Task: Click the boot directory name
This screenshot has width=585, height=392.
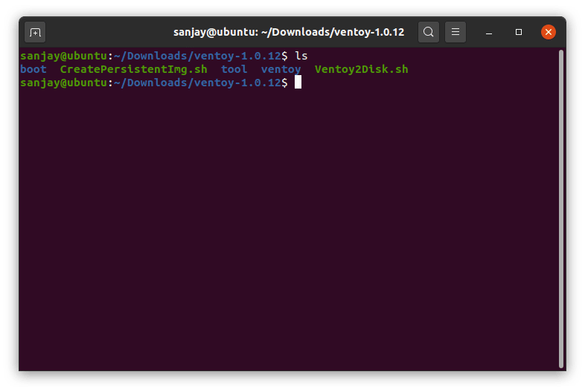Action: click(x=33, y=69)
